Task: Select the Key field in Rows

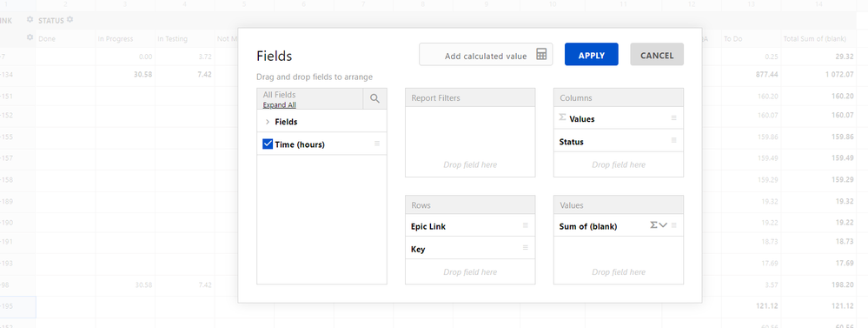Action: 470,248
